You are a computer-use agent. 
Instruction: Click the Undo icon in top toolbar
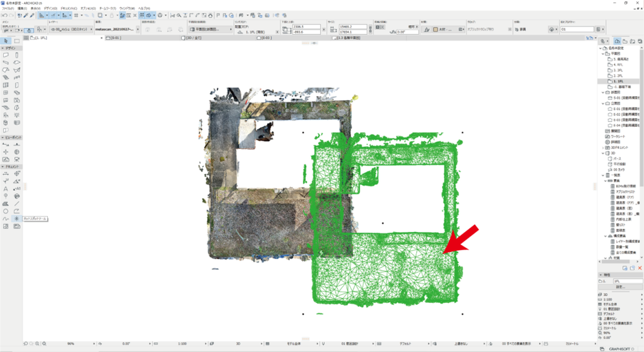[5, 15]
